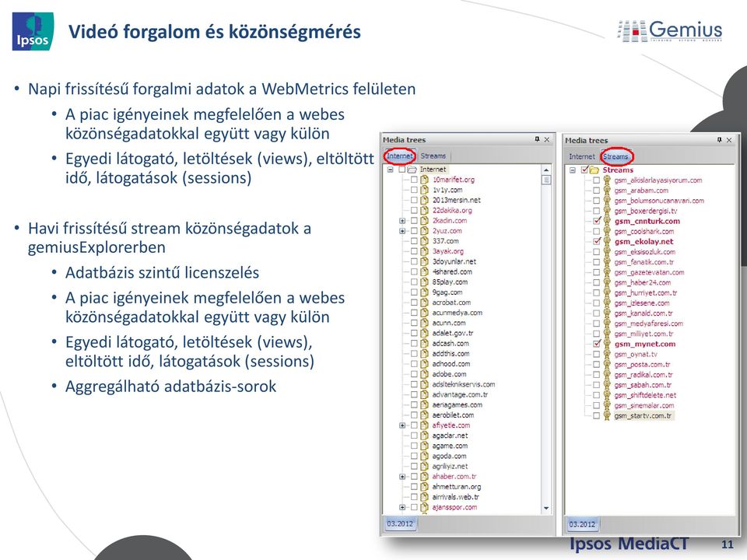
Task: Click stream icon beside gsm_posta.com.tr
Action: point(607,364)
